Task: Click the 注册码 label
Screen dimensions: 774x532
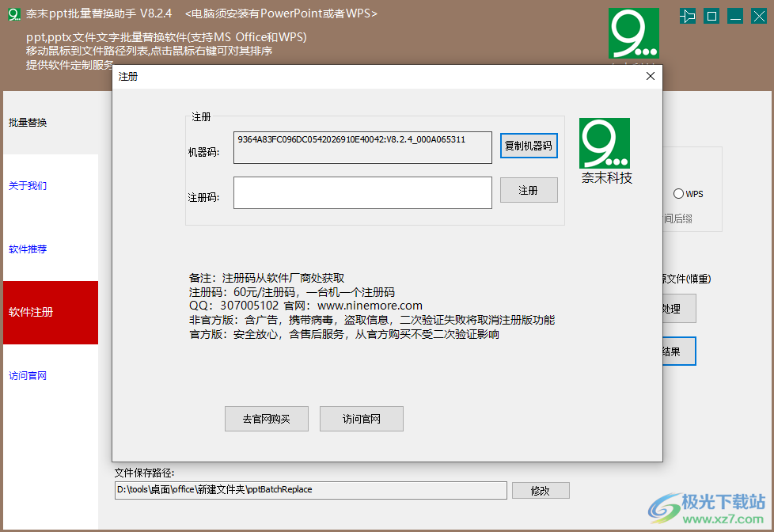Action: pyautogui.click(x=203, y=198)
